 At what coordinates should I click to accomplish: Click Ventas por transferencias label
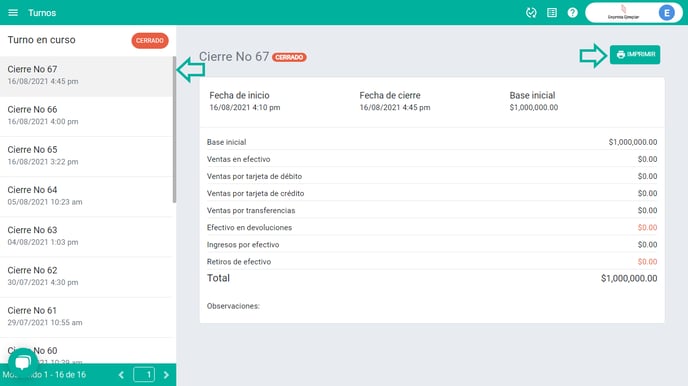click(x=251, y=211)
